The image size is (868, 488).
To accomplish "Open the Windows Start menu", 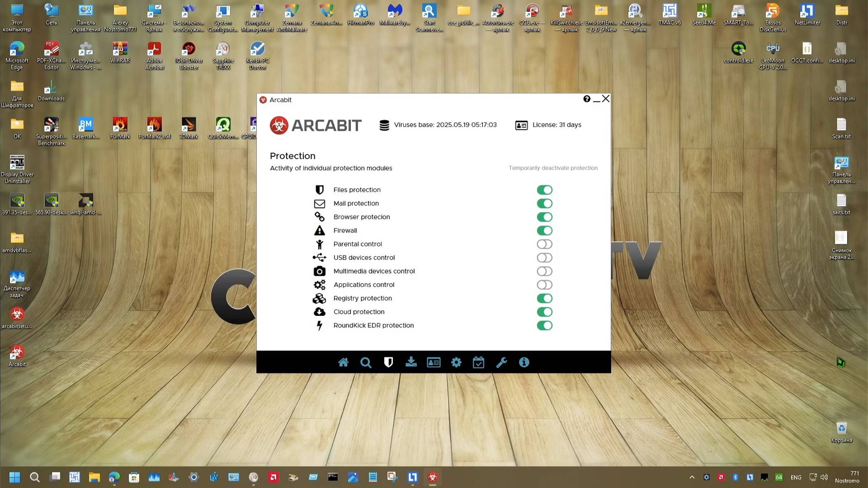I will pos(14,477).
